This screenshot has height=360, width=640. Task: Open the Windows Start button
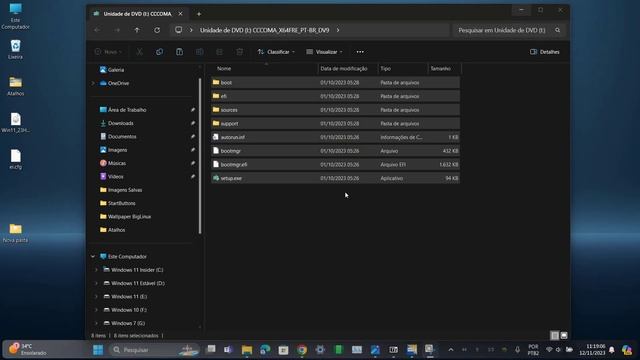98,350
